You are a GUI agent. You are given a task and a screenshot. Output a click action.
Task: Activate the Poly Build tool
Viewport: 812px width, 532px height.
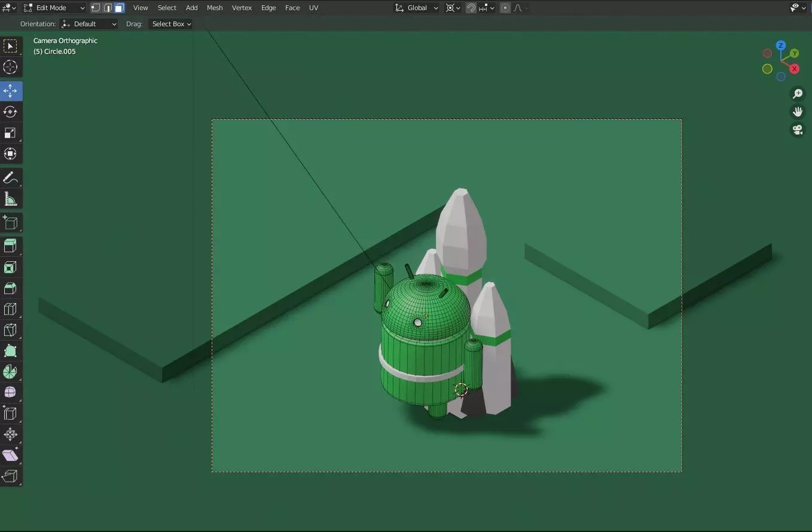coord(11,351)
